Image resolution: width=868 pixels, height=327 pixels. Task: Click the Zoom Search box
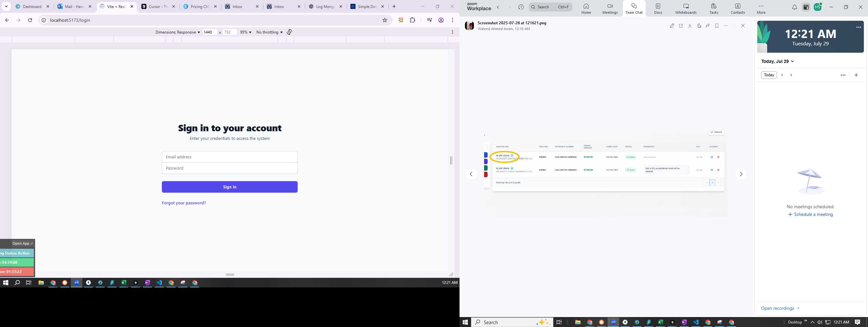click(550, 7)
